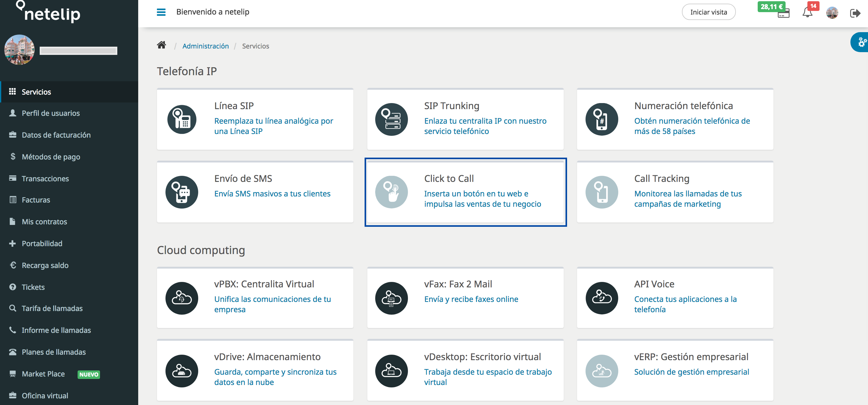Click the vFax Fax 2 Mail icon
Viewport: 868px width, 405px height.
pyautogui.click(x=392, y=298)
